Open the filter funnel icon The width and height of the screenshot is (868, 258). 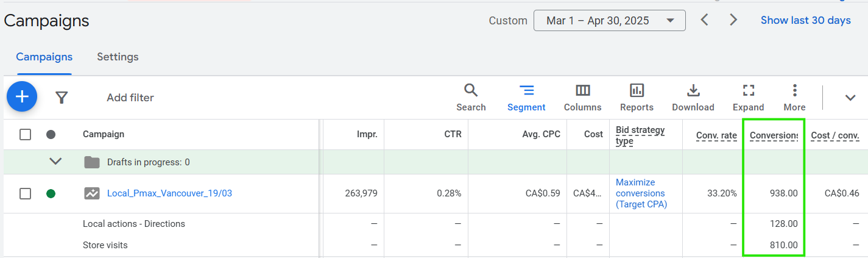click(61, 97)
